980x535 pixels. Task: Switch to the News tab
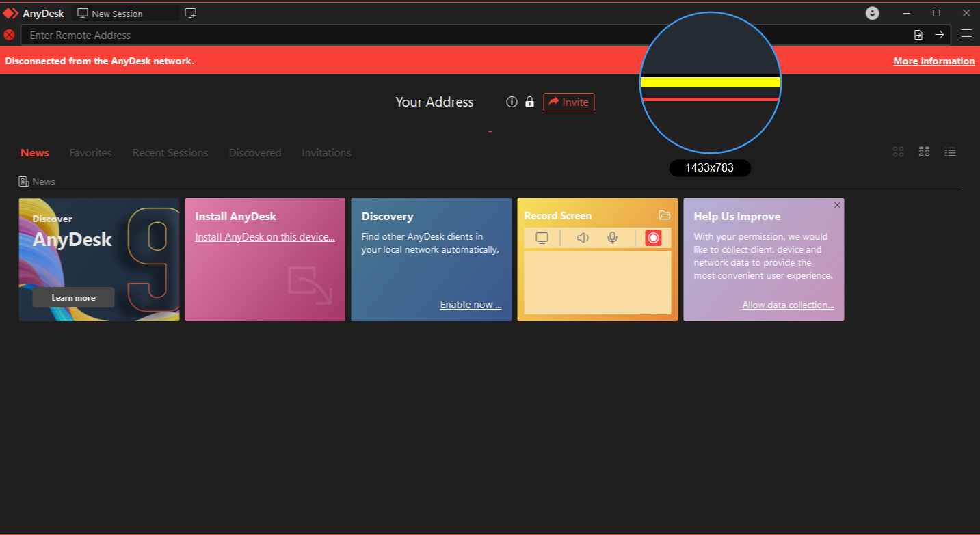pyautogui.click(x=35, y=153)
